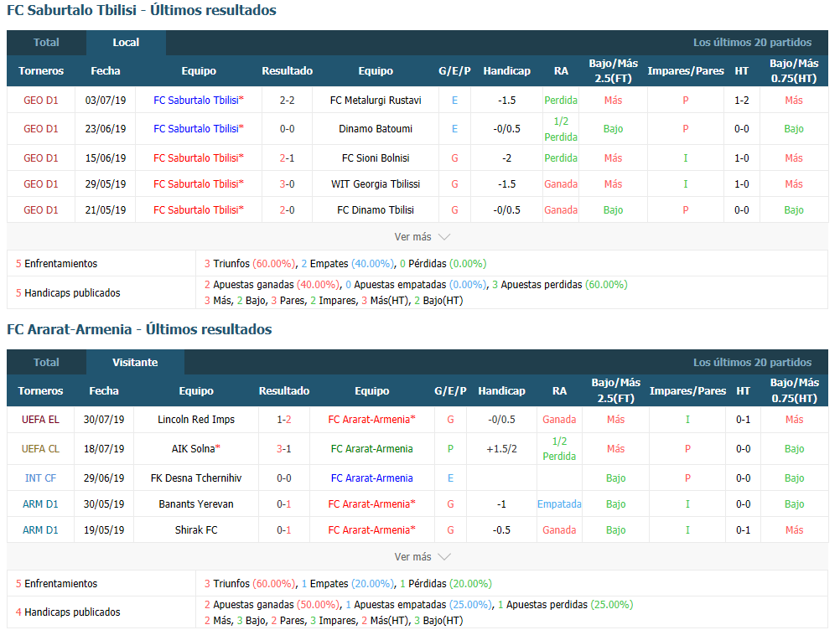Click the Impares/Pares header in Saburtalo table

pos(686,70)
